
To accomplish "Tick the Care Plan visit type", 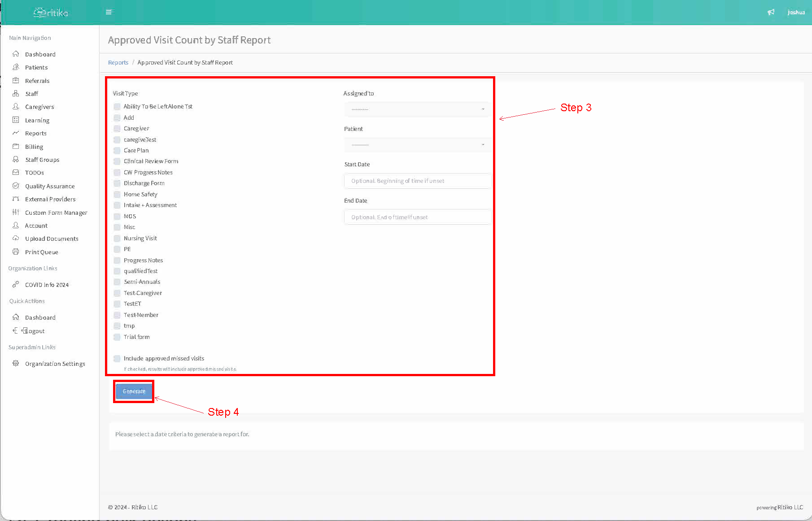I will click(x=117, y=151).
